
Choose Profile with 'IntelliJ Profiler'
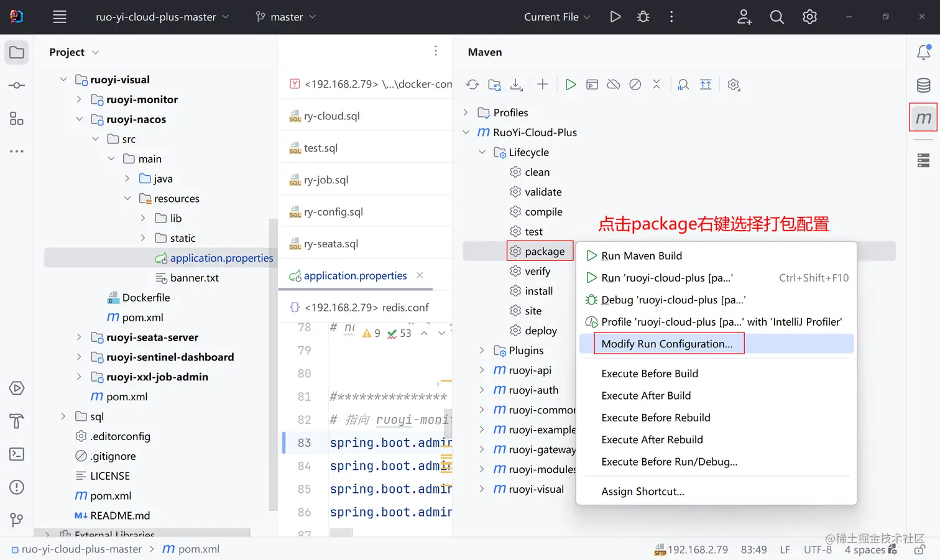click(x=716, y=322)
